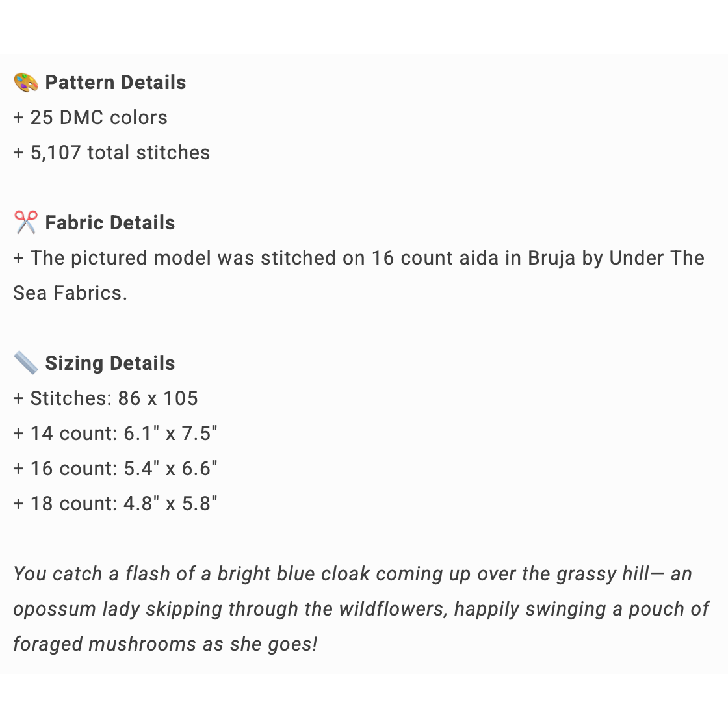Click the Fabric Details heading
This screenshot has height=728, width=728.
click(x=110, y=223)
